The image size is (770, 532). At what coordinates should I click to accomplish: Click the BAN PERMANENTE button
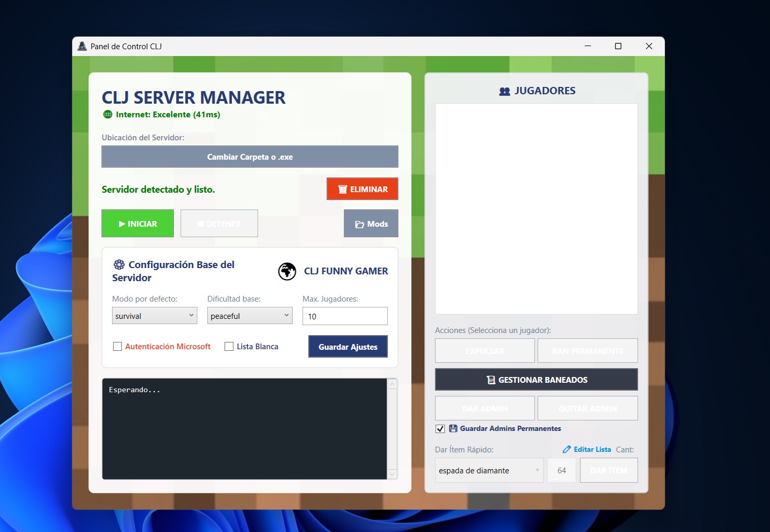tap(588, 351)
